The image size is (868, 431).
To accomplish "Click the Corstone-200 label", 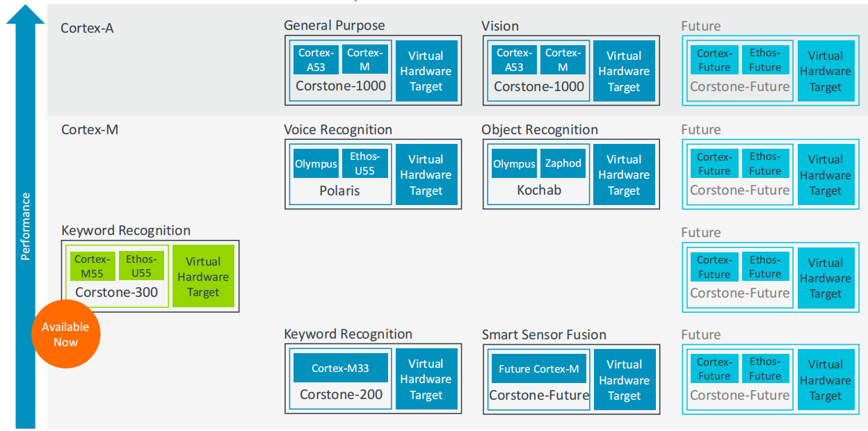I will [x=341, y=394].
